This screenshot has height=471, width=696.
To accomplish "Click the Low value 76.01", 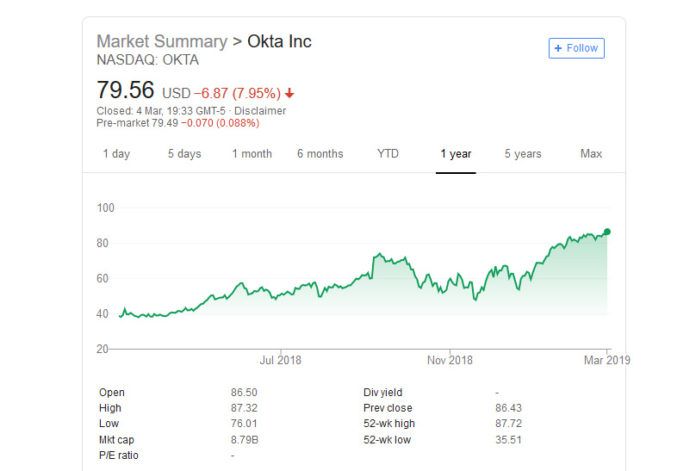I will pyautogui.click(x=244, y=424).
